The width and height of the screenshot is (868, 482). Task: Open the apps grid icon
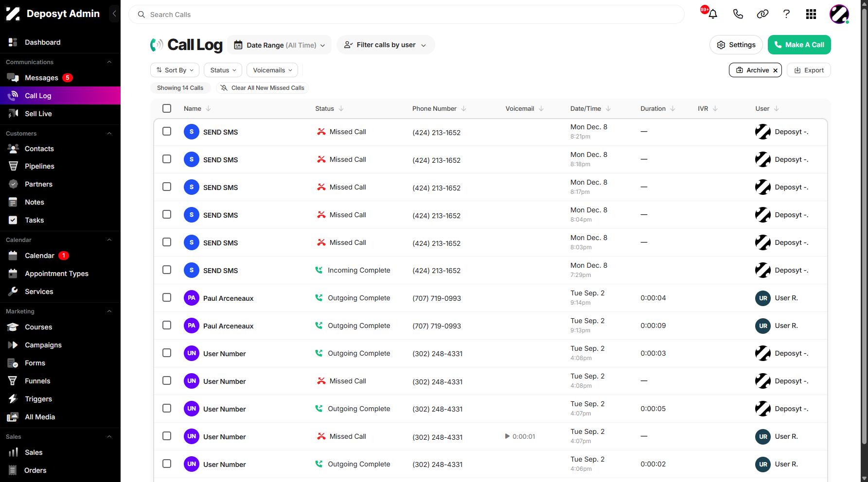point(811,14)
